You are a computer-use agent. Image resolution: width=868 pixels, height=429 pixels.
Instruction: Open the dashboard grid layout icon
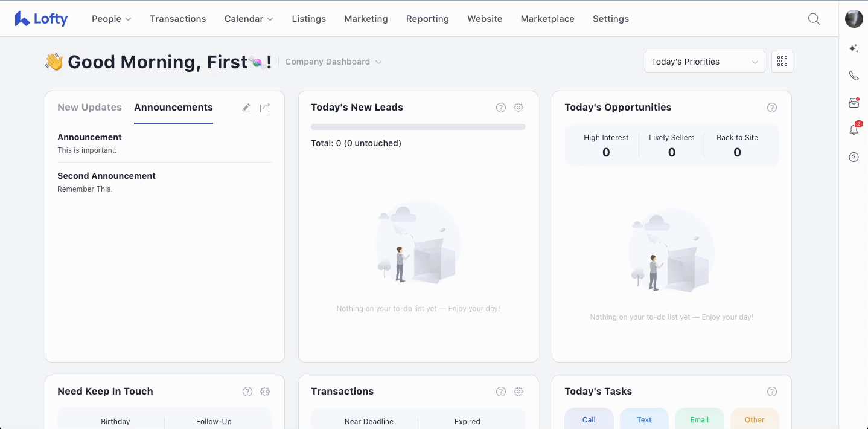tap(782, 62)
